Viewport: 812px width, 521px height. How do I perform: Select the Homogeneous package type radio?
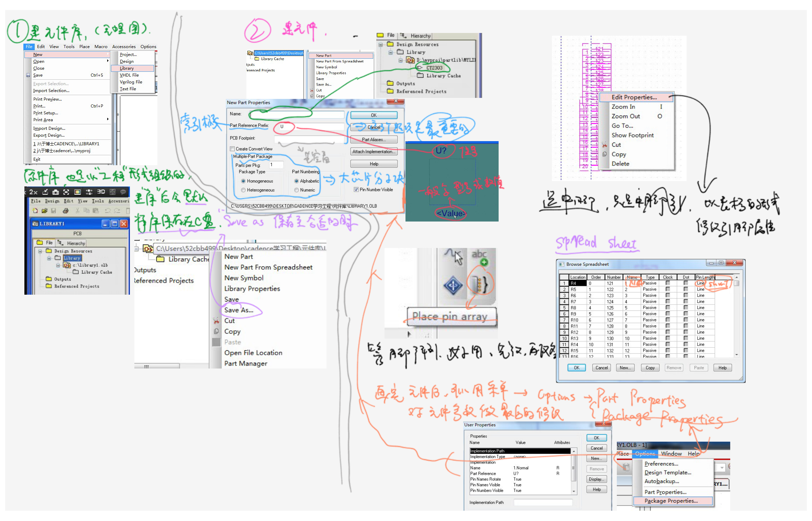click(x=243, y=181)
